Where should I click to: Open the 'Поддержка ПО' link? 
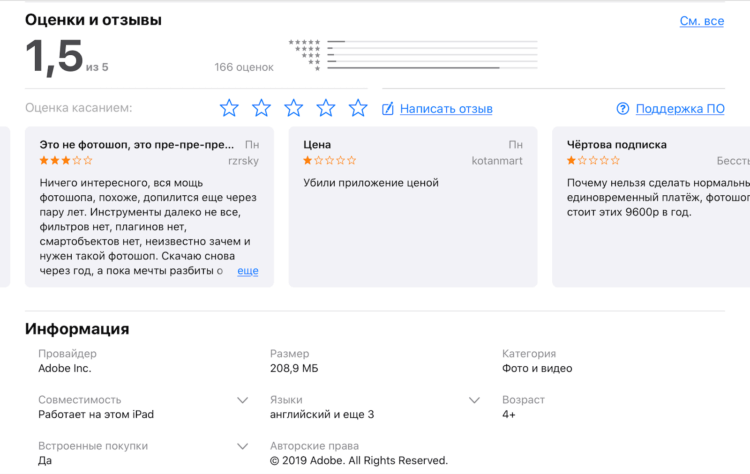pos(680,109)
